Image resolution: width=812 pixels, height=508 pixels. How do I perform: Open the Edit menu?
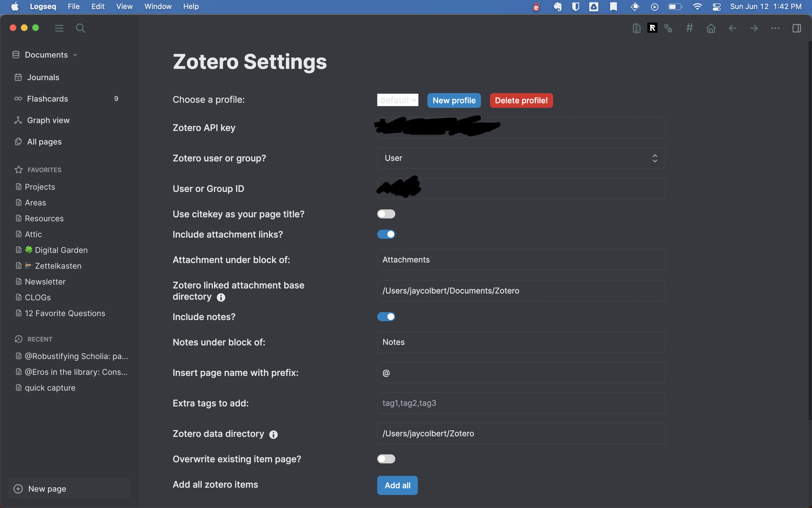click(x=98, y=6)
